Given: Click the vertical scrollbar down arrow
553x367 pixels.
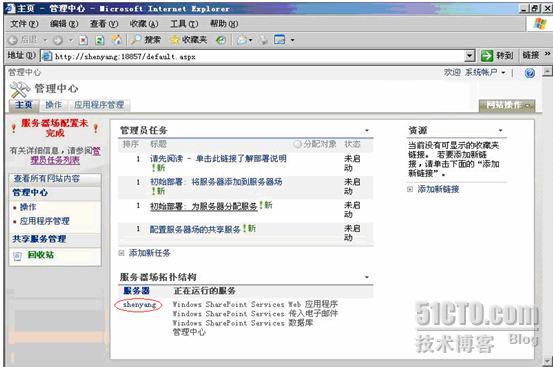Looking at the screenshot, I should click(547, 362).
